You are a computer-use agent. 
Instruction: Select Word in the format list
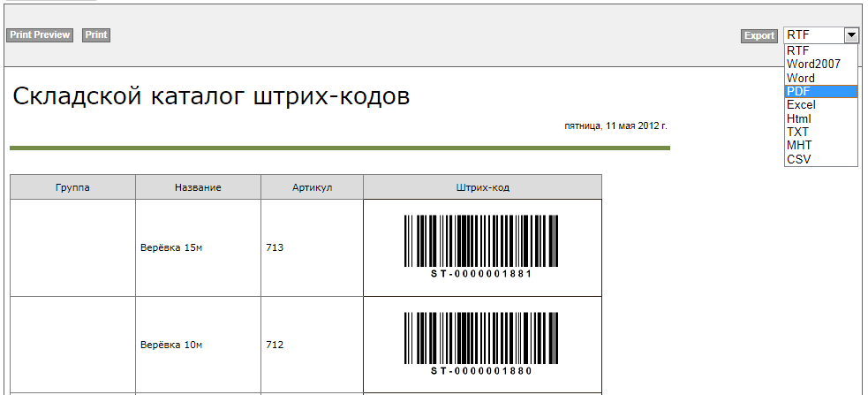click(801, 78)
